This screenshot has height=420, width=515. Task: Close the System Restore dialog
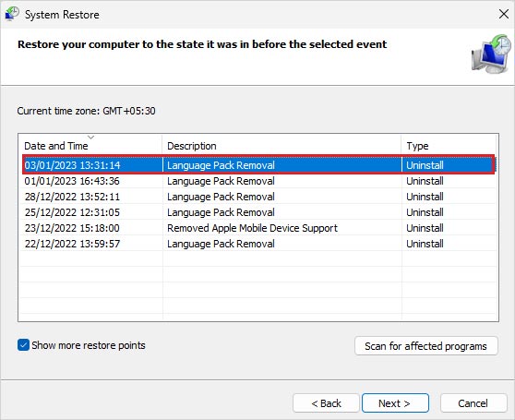point(504,14)
